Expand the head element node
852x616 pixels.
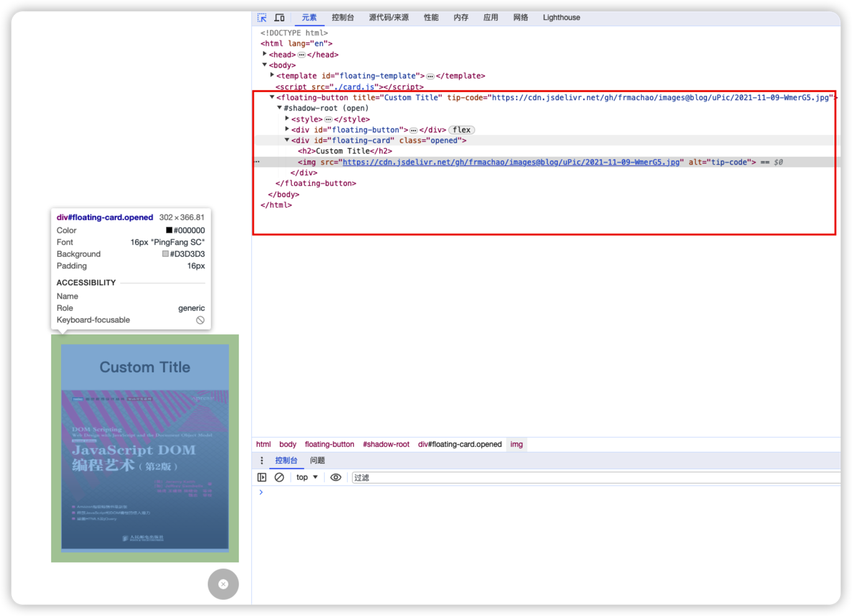point(264,54)
